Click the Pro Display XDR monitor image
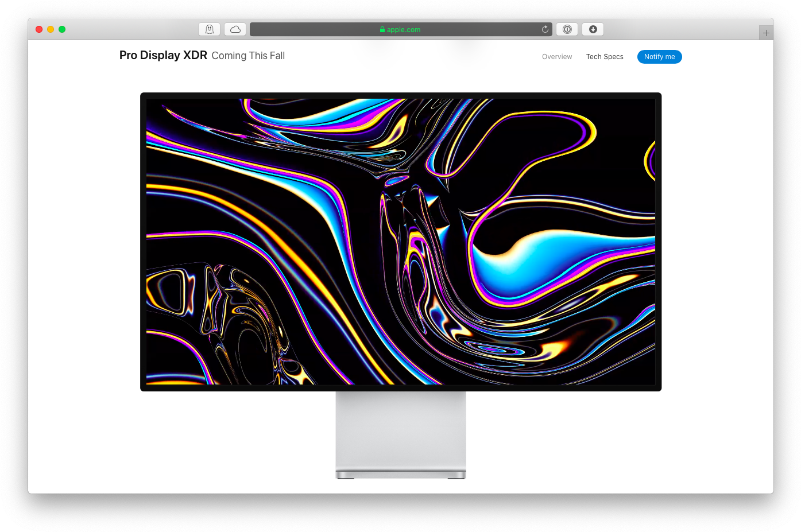Image resolution: width=801 pixels, height=532 pixels. (401, 285)
